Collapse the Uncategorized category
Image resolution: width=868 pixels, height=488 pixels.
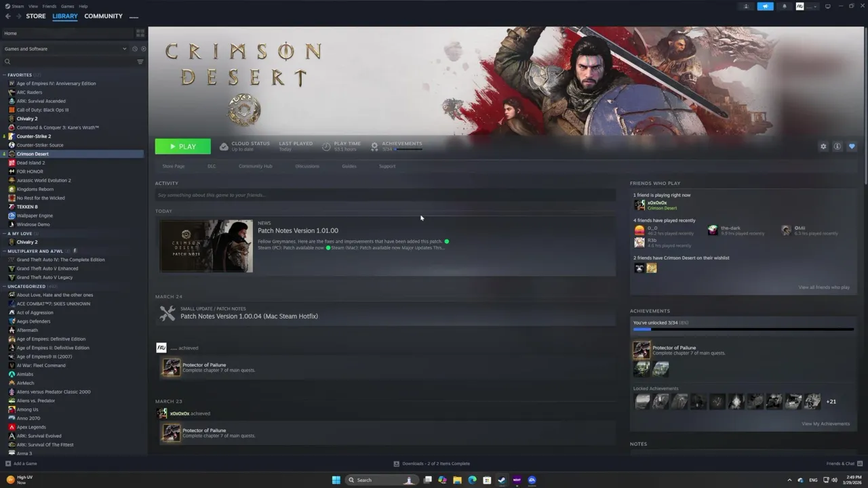point(4,286)
